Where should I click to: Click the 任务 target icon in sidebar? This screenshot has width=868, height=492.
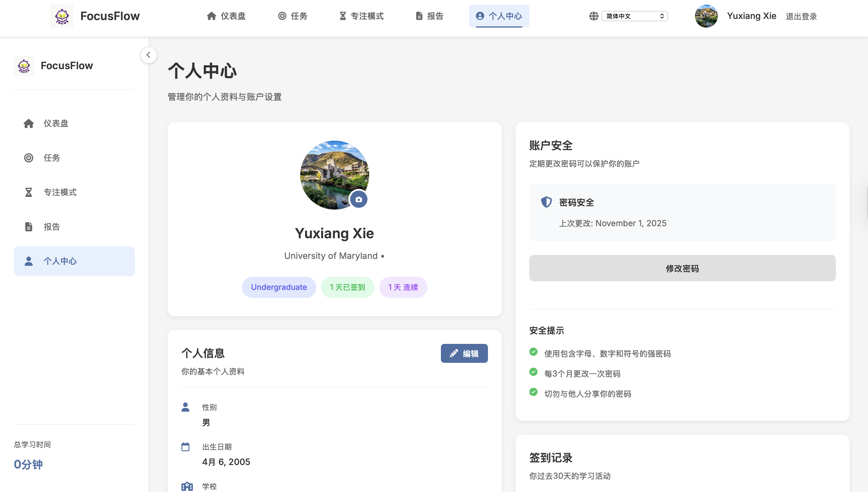point(29,158)
